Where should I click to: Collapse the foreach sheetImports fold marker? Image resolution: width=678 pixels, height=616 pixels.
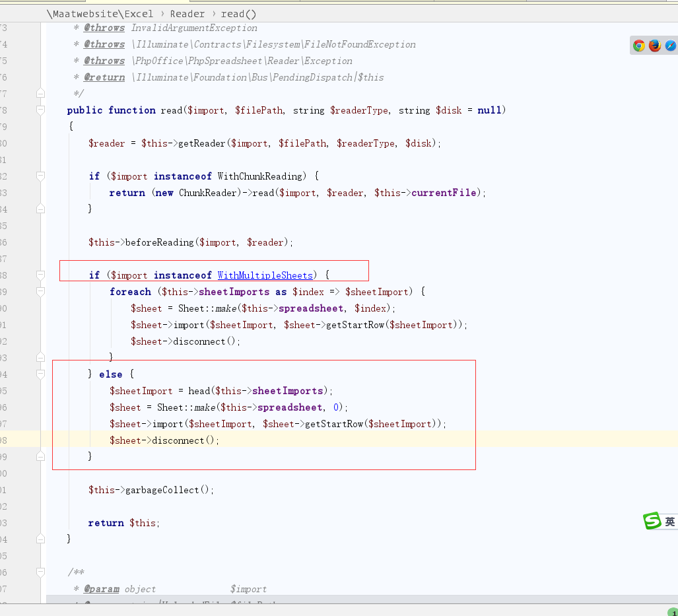coord(41,292)
